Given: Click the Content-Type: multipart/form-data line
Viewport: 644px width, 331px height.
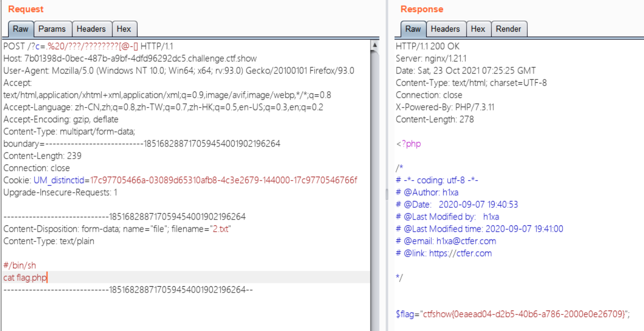Looking at the screenshot, I should tap(69, 131).
